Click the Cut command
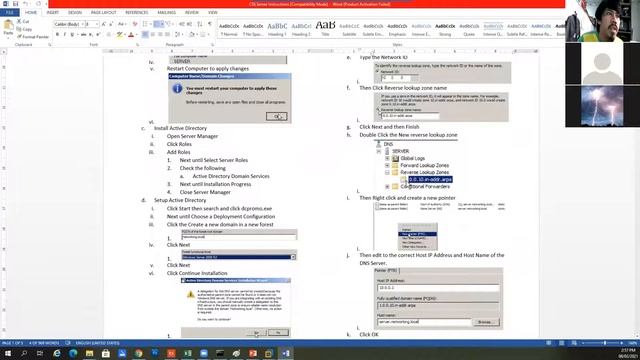 tap(23, 21)
